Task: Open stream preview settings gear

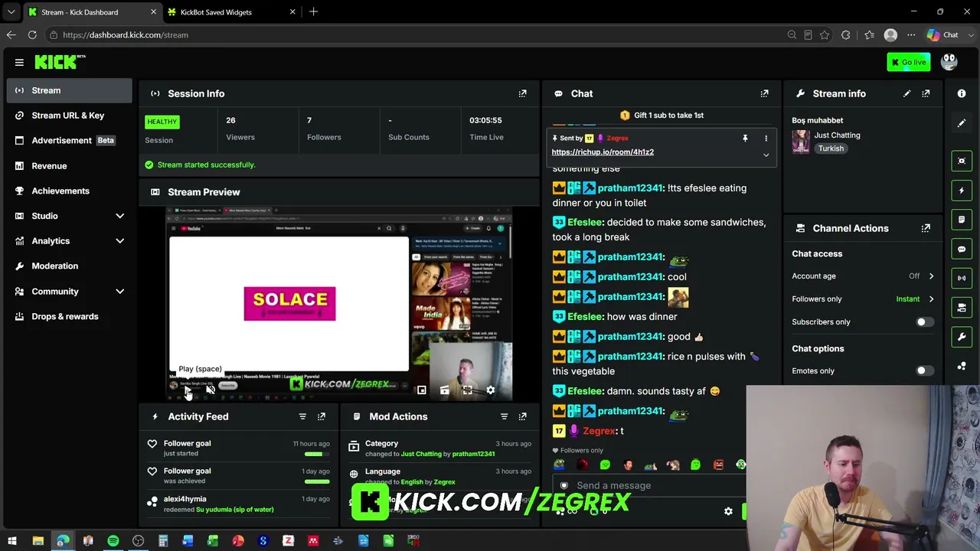Action: [x=491, y=390]
